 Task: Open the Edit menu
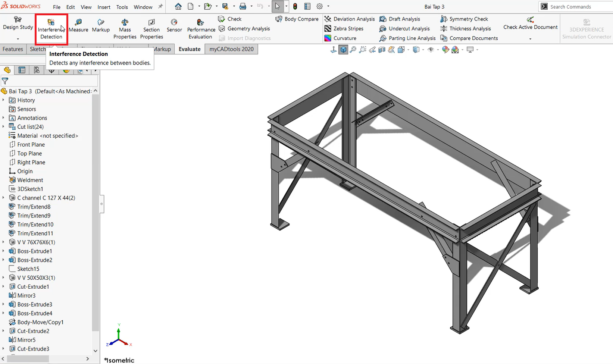pyautogui.click(x=71, y=7)
